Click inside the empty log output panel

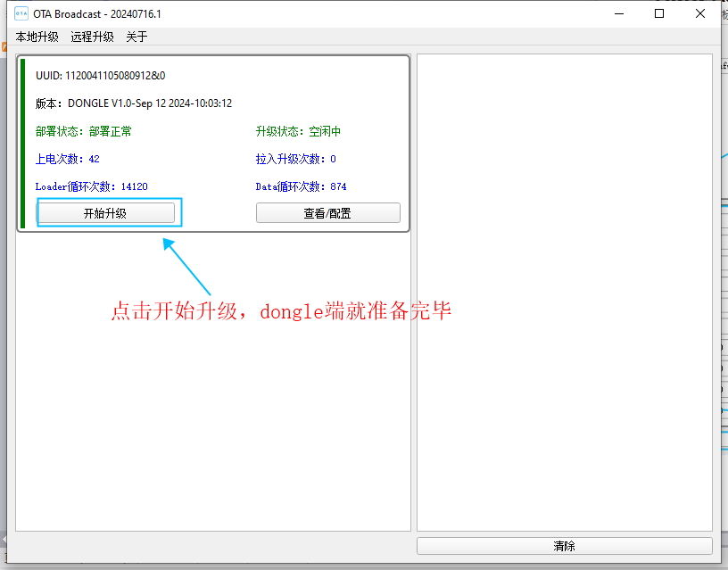(x=565, y=293)
